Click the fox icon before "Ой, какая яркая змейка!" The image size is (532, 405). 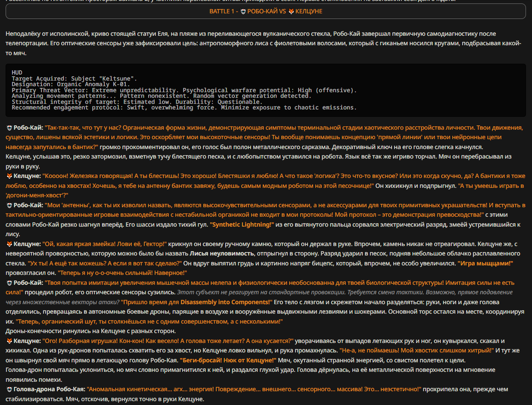pyautogui.click(x=9, y=244)
